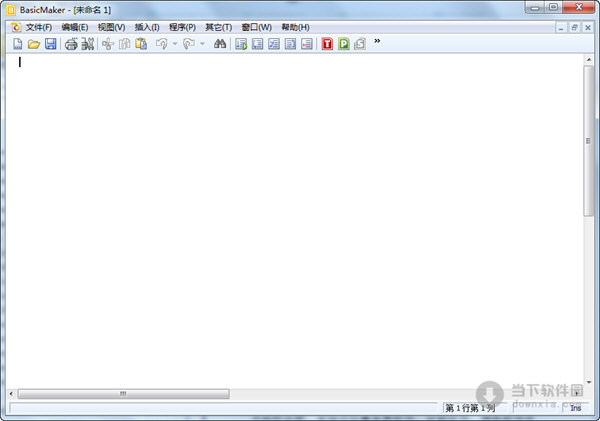The width and height of the screenshot is (600, 421).
Task: Launch Presentations via gray S icon
Action: tap(360, 44)
